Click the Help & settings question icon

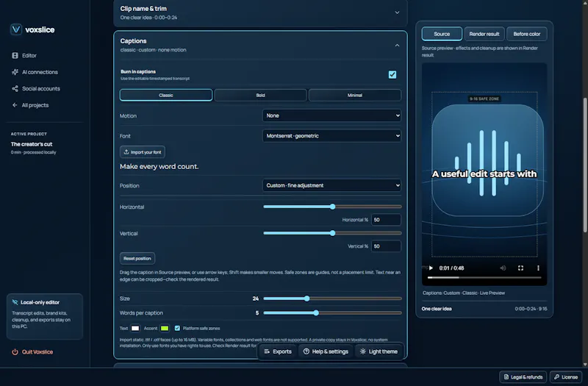pos(306,351)
